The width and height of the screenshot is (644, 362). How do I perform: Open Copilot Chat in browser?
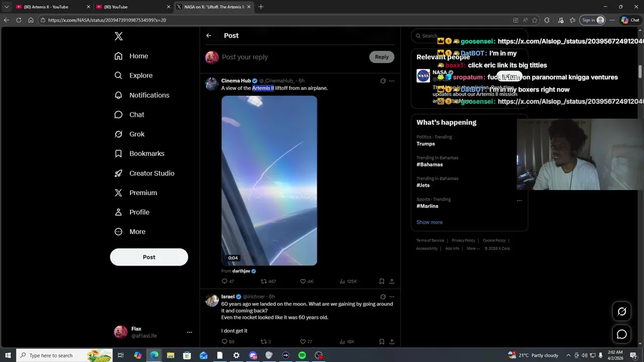click(x=630, y=20)
